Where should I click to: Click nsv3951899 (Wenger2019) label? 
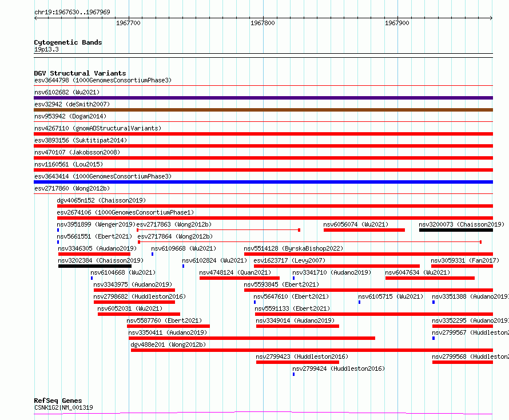click(x=96, y=224)
